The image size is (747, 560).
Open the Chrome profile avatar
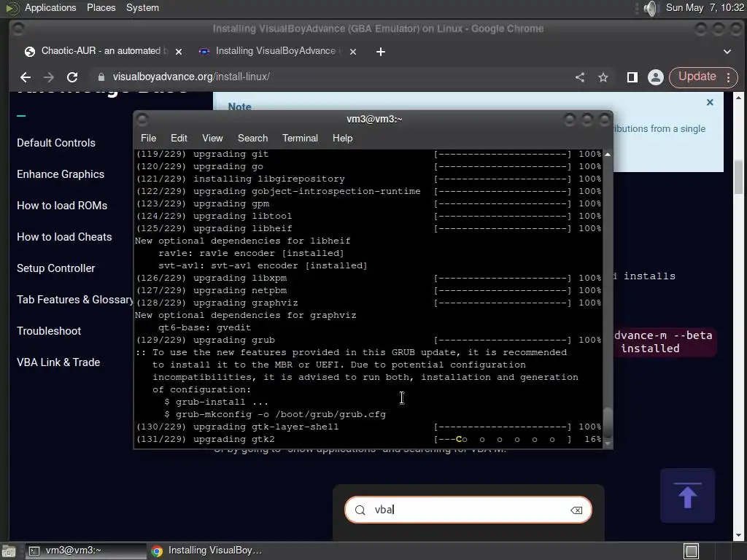[656, 77]
